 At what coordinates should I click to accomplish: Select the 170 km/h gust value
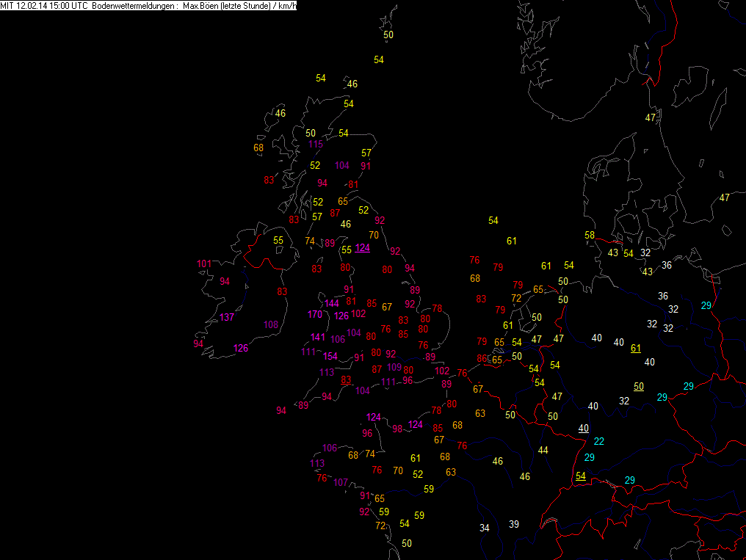point(315,314)
